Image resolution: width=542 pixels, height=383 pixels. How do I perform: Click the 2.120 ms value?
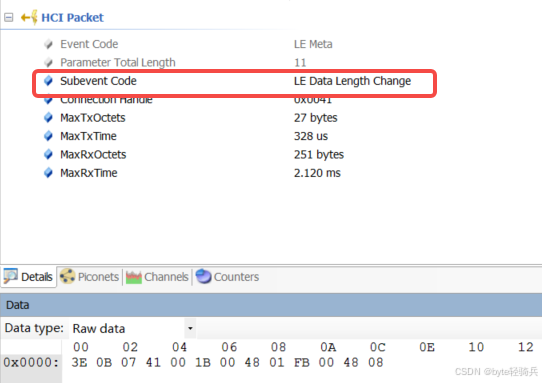317,172
